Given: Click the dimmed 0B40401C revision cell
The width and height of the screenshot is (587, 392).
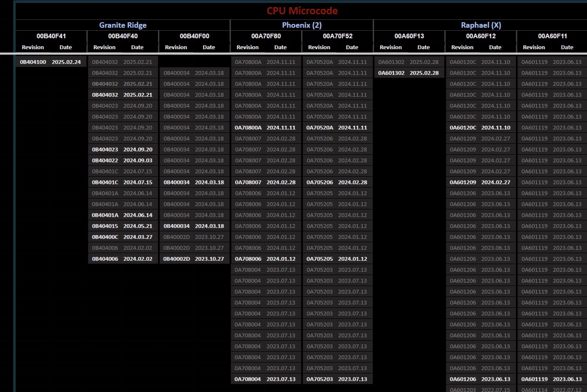Looking at the screenshot, I should click(105, 171).
